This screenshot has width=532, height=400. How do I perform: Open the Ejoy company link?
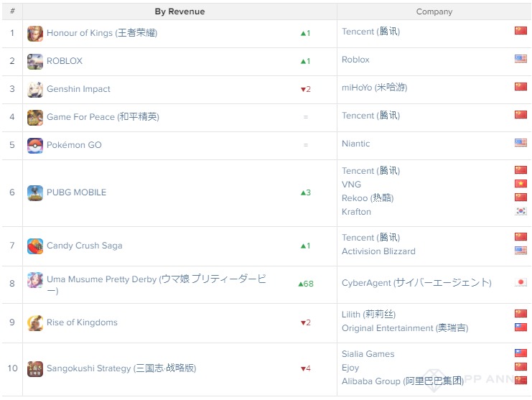coord(350,368)
